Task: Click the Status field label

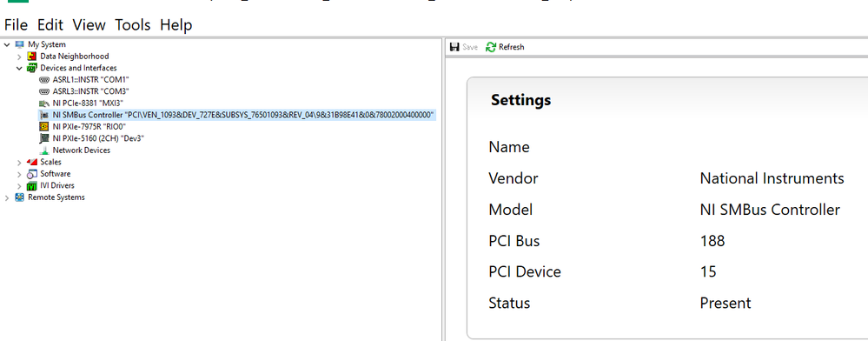Action: click(509, 304)
